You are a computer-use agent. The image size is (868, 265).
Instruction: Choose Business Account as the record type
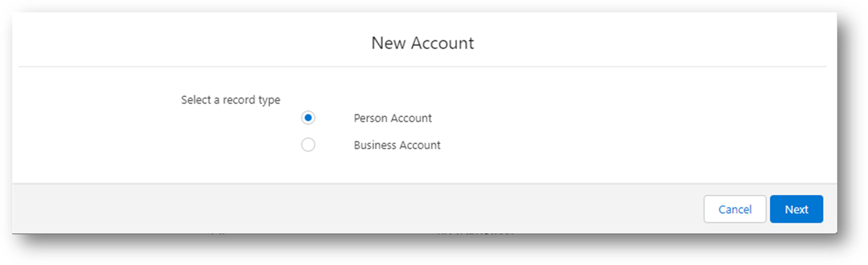pos(308,145)
